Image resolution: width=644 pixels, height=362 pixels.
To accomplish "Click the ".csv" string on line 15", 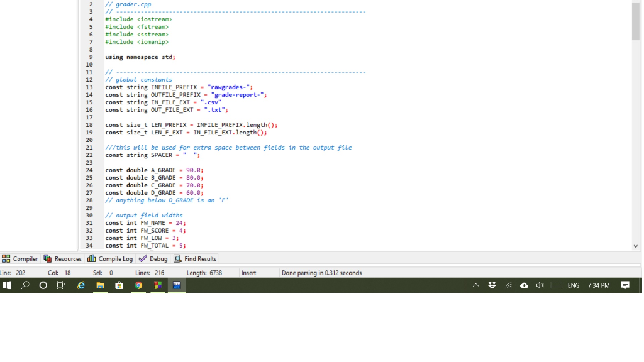I will [x=213, y=102].
